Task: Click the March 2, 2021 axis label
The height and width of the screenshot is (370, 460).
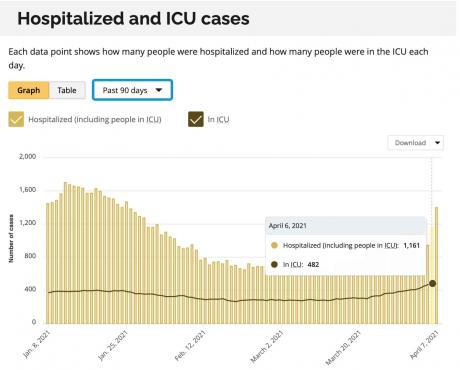Action: point(267,346)
